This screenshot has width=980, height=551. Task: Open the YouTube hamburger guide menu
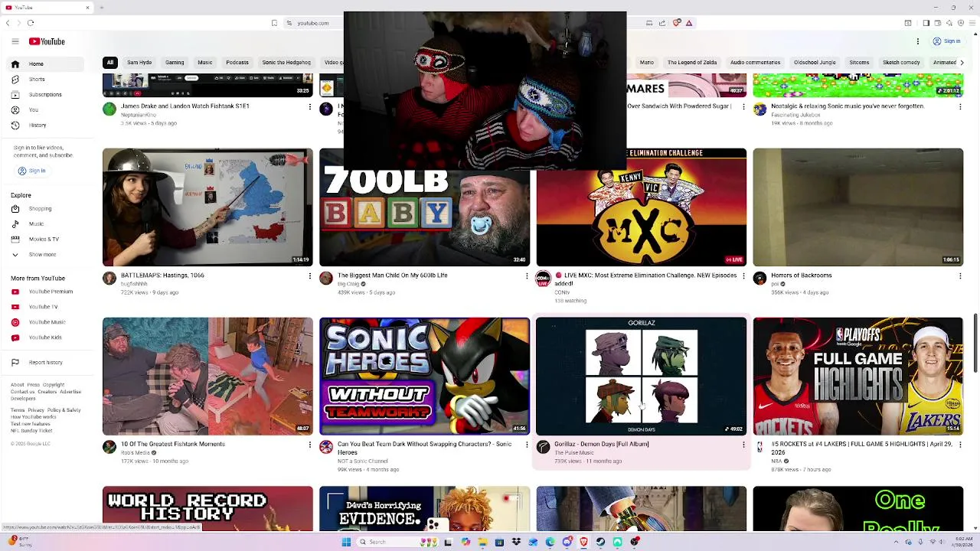coord(15,41)
